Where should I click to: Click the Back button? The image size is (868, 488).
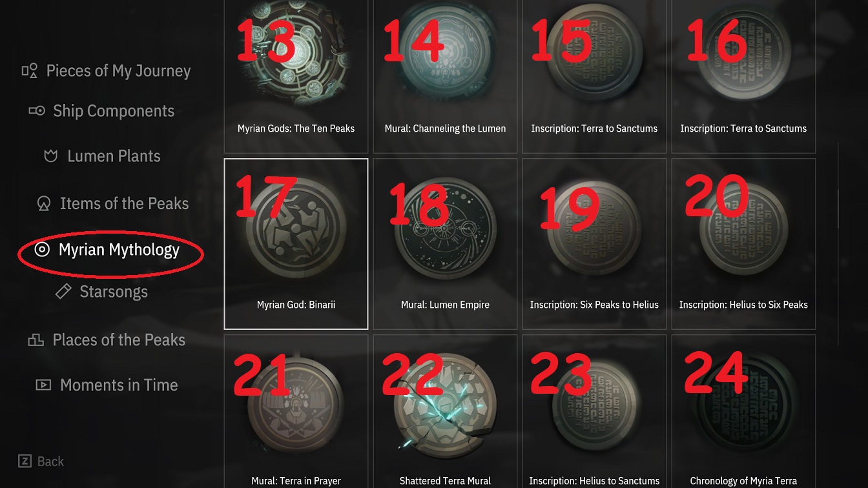[41, 462]
